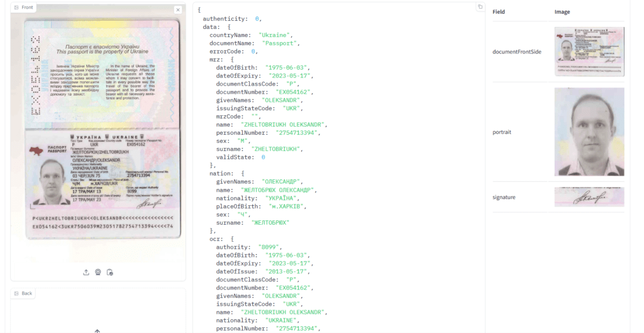Collapse the "mrz" JSON node
Image resolution: width=644 pixels, height=333 pixels.
point(232,59)
